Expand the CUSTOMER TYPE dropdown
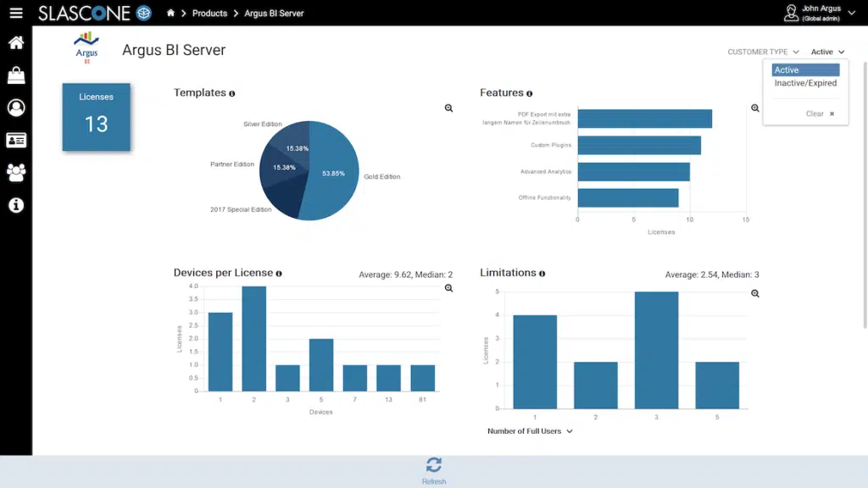 click(763, 53)
